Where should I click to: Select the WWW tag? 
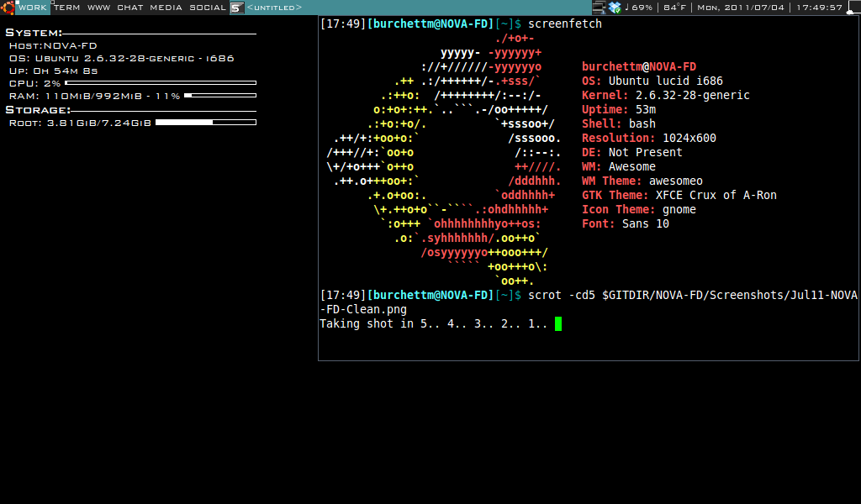(99, 8)
